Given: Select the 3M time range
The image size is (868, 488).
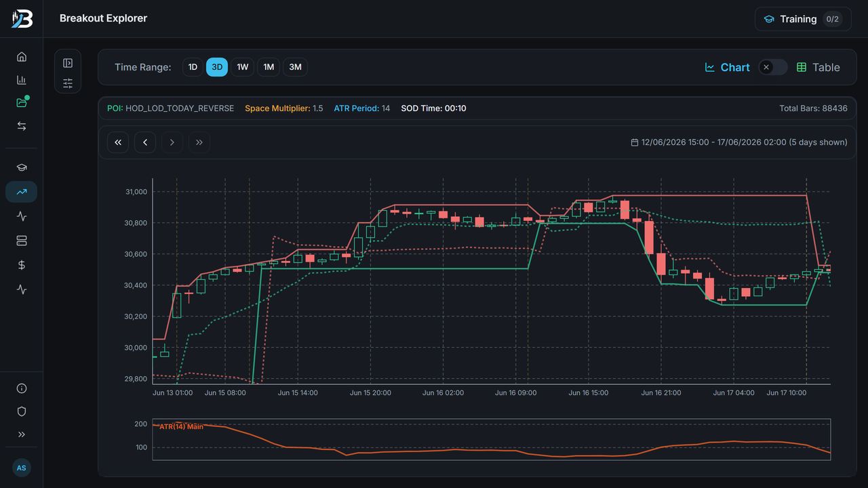Looking at the screenshot, I should [x=295, y=67].
